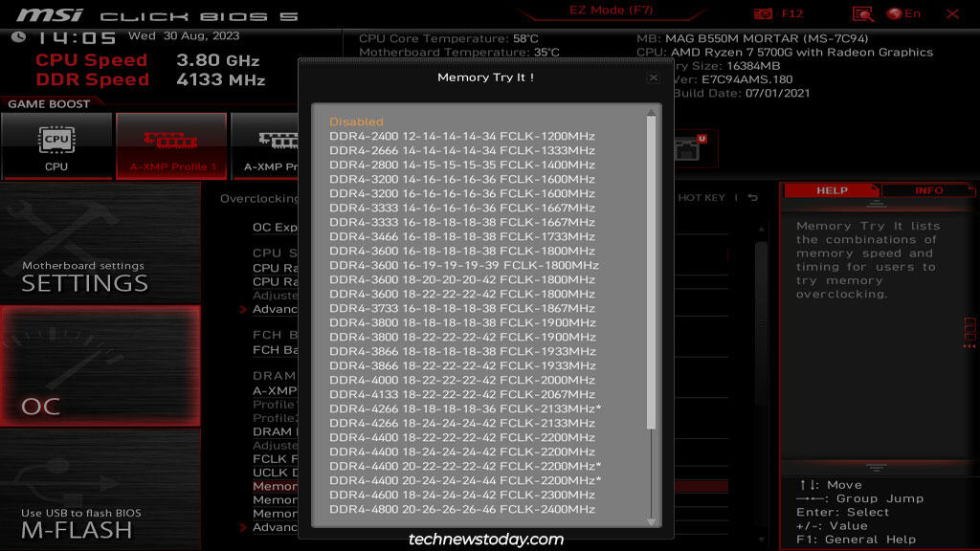Image resolution: width=980 pixels, height=551 pixels.
Task: Switch to the INFO tab
Action: click(x=928, y=190)
